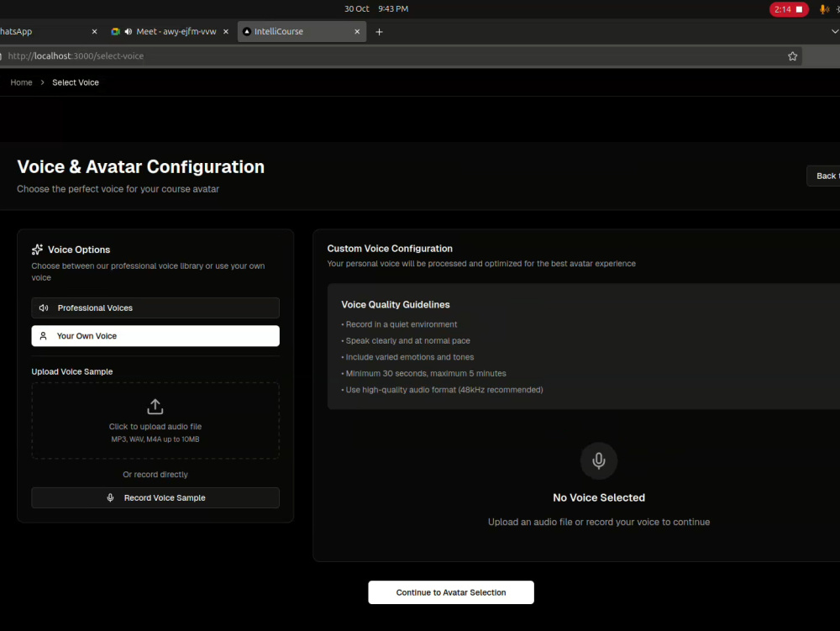Click the sparkle icon beside Voice Options
Viewport: 840px width, 631px height.
coord(37,250)
